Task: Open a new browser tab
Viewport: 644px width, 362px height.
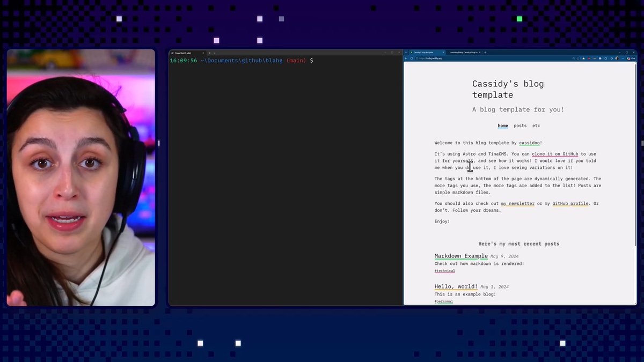Action: click(x=485, y=52)
